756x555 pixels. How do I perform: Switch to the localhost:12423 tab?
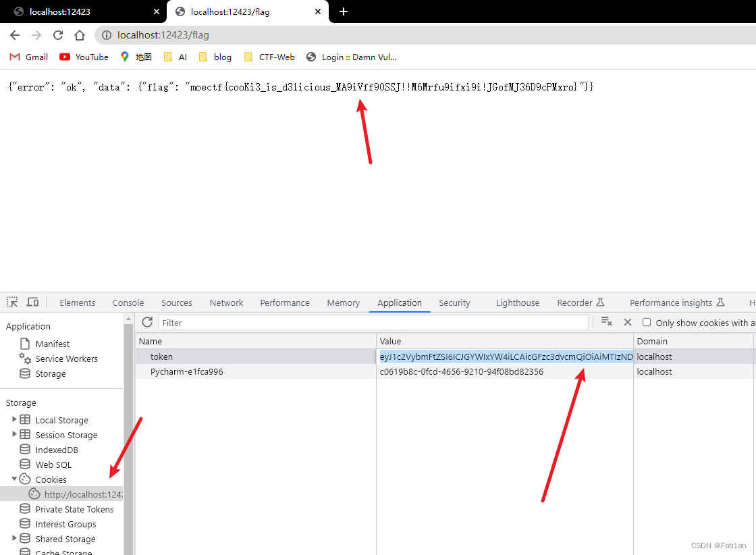[83, 11]
